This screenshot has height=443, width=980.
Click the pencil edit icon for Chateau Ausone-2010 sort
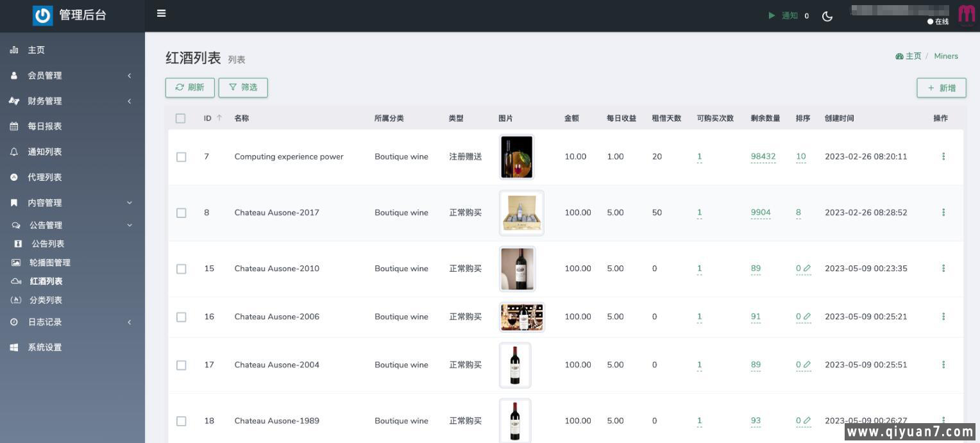point(807,269)
